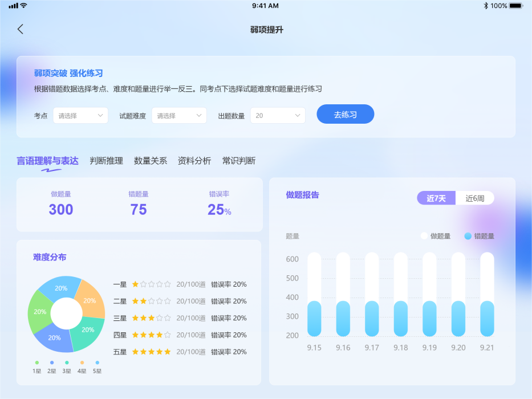Tap the Wi-Fi status icon
This screenshot has width=532, height=399.
click(23, 6)
